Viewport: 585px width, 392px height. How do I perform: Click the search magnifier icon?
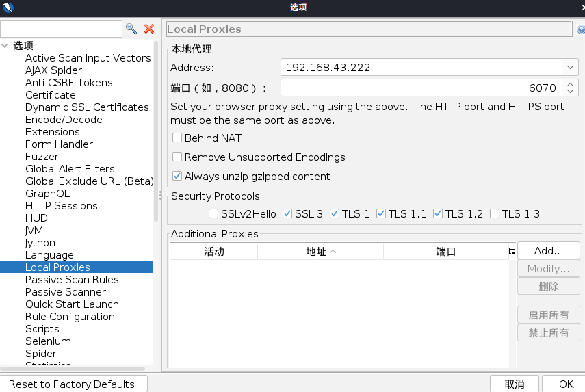[x=131, y=29]
